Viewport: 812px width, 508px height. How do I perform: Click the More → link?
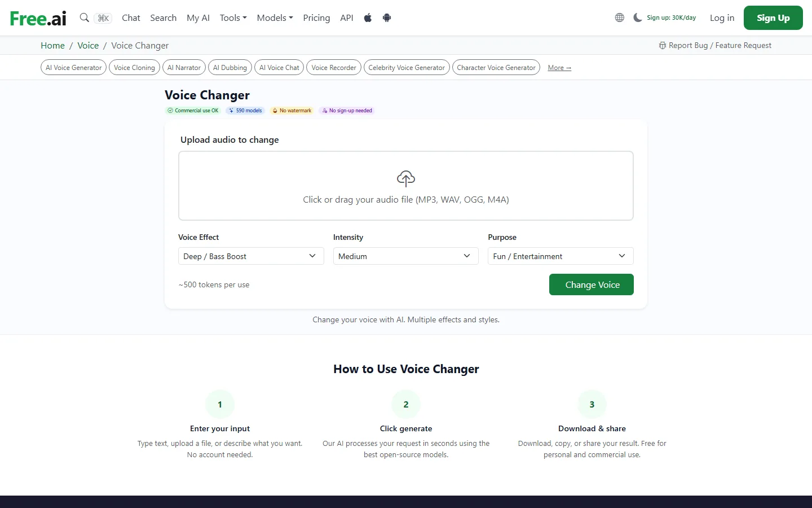pos(559,68)
